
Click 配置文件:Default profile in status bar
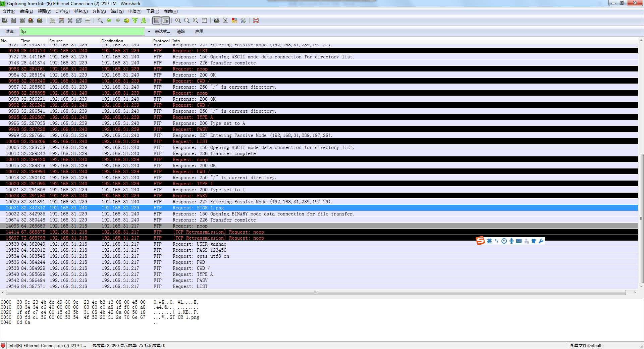click(x=586, y=345)
